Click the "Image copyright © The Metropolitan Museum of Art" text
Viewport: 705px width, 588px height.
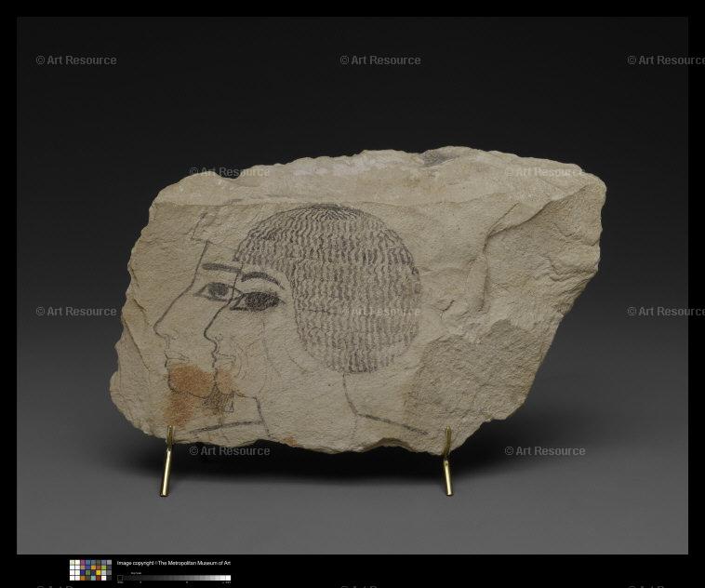coord(174,563)
